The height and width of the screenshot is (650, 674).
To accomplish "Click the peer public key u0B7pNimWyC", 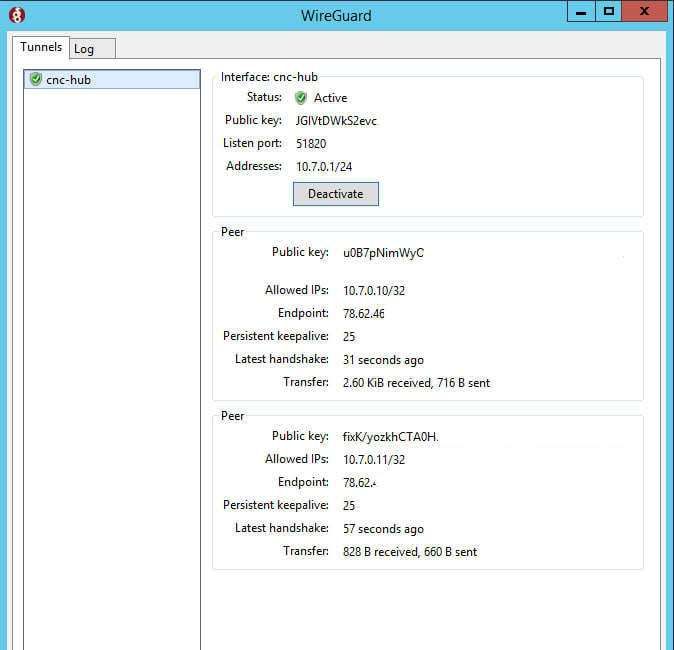I will pyautogui.click(x=383, y=253).
